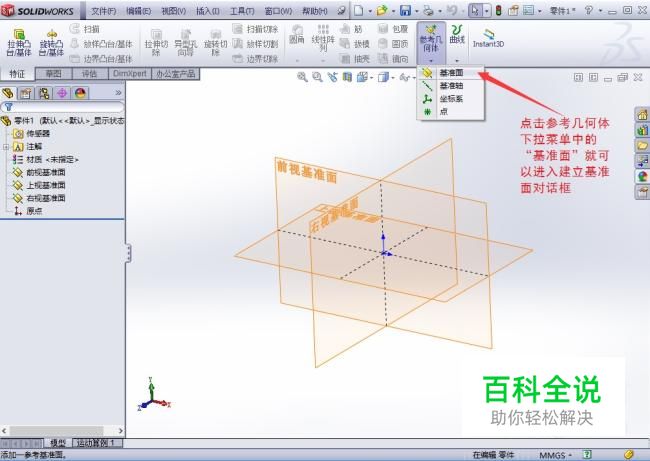Select the 圆角 fillet tool
This screenshot has width=650, height=461.
297,34
